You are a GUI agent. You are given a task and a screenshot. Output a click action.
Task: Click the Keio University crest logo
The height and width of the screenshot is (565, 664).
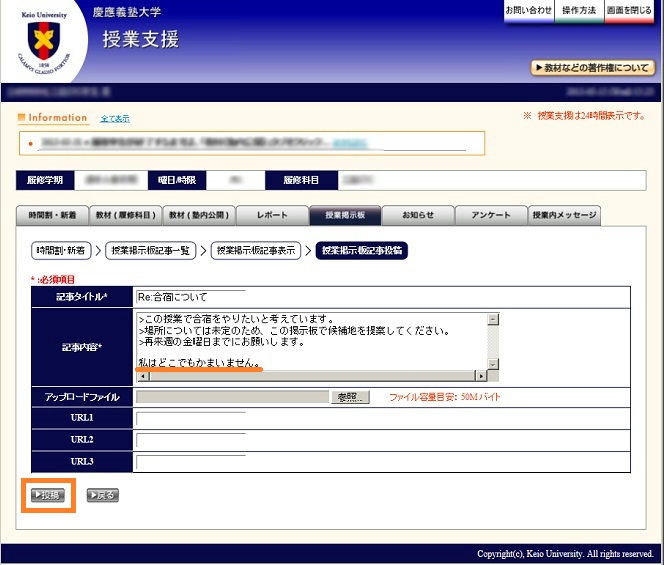42,43
